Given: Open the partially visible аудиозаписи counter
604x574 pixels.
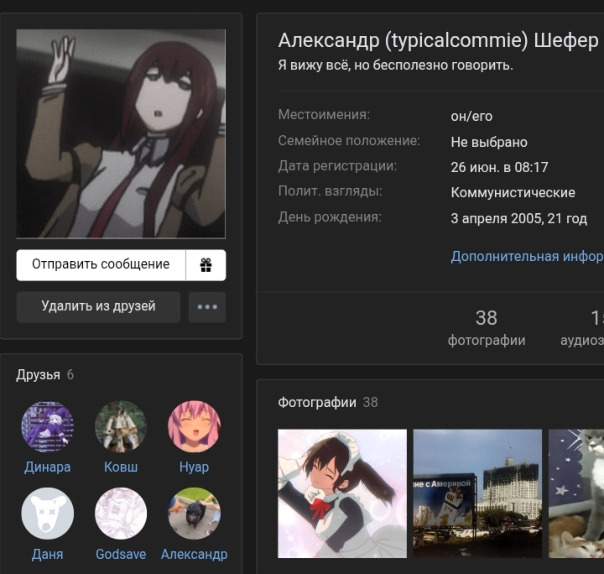Looking at the screenshot, I should pyautogui.click(x=582, y=328).
